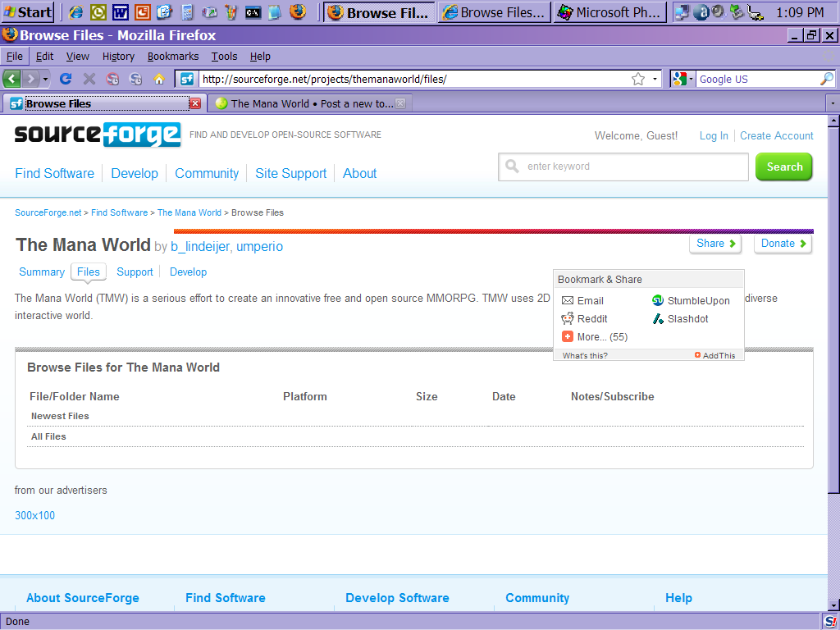The image size is (840, 630).
Task: Click the SourceForge logo
Action: pyautogui.click(x=98, y=135)
